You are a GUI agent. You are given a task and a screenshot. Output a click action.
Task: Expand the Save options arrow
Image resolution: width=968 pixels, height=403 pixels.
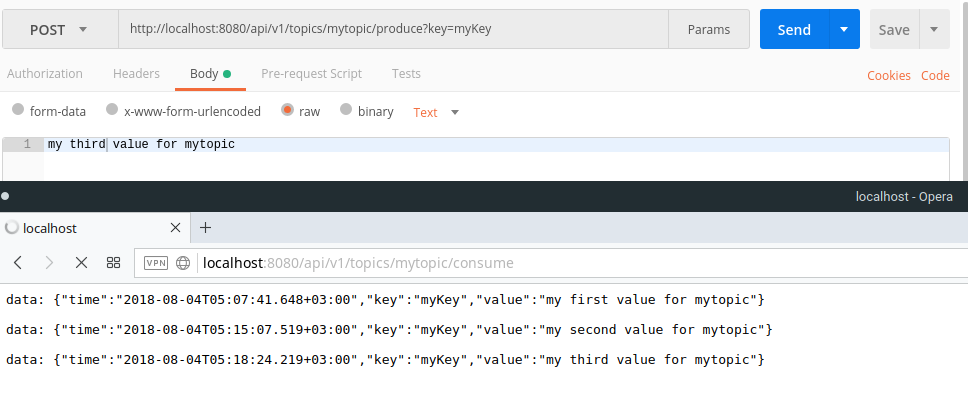(933, 30)
